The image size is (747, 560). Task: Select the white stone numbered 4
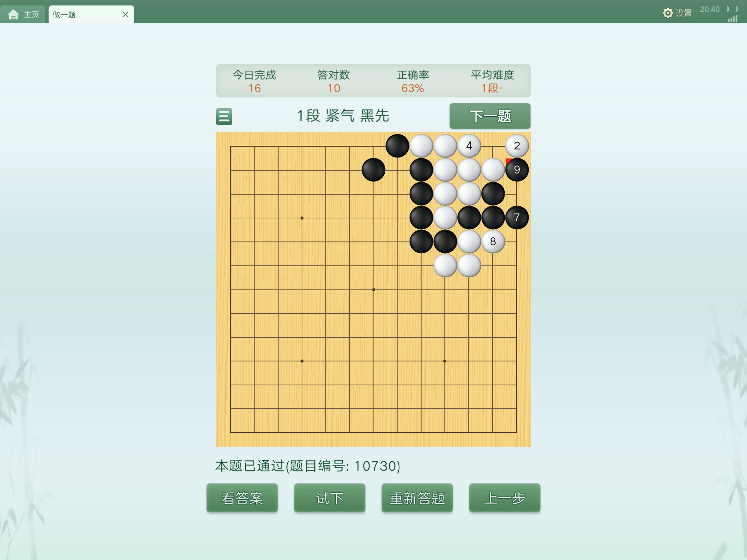coord(469,146)
